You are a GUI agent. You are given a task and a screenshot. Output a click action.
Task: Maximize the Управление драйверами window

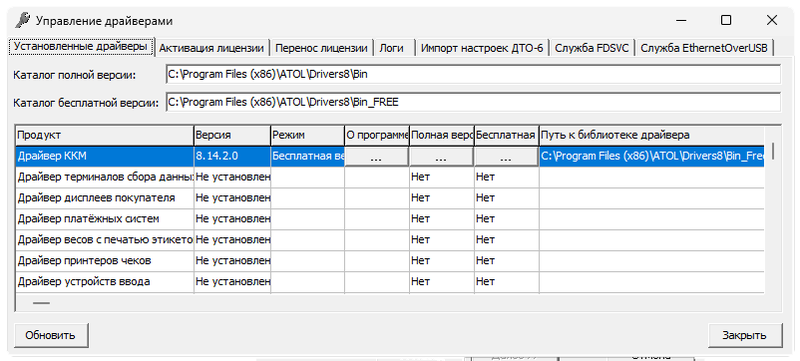726,20
